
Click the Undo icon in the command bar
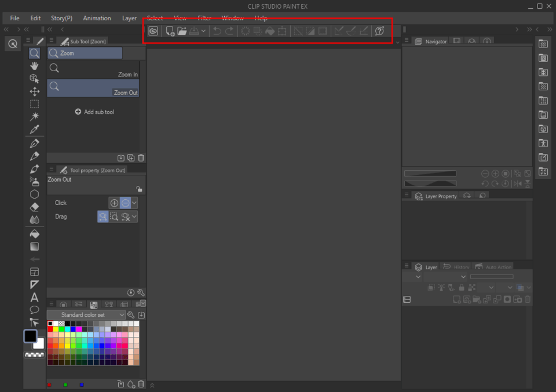point(216,31)
